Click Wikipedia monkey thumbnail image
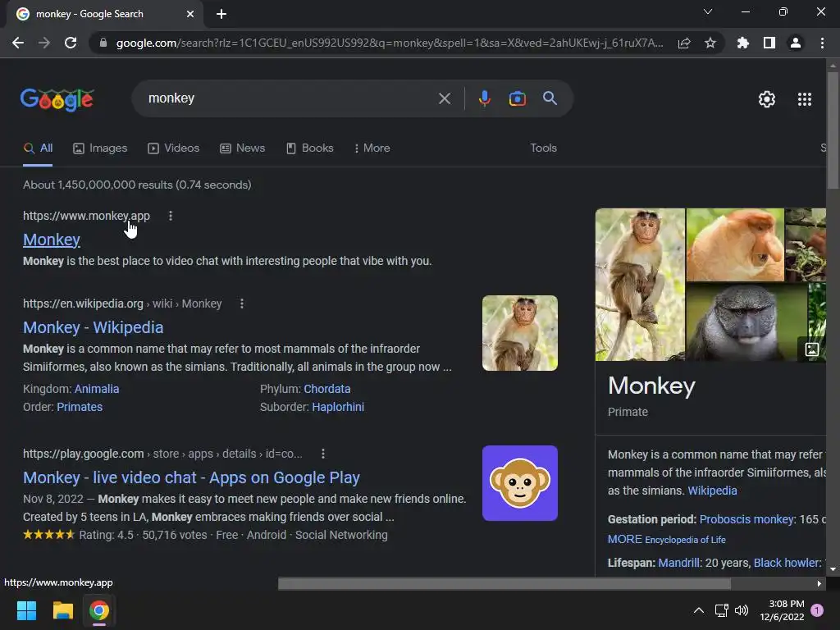The width and height of the screenshot is (840, 630). [519, 333]
